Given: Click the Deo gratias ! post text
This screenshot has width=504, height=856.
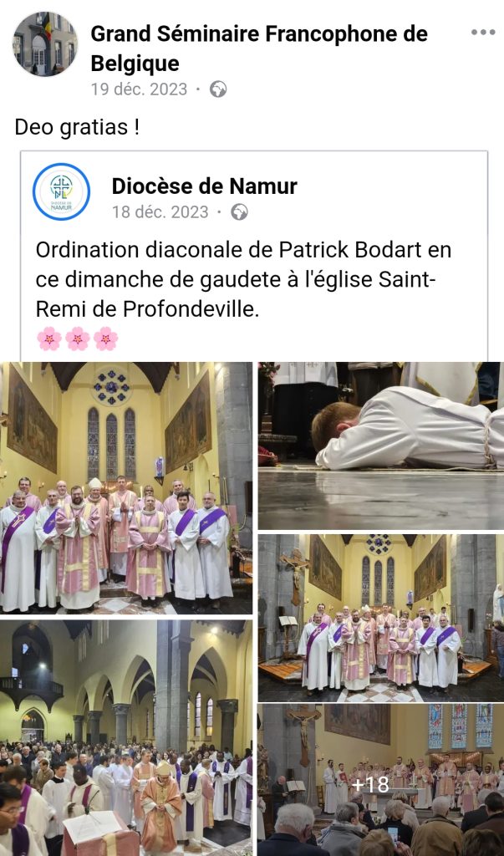Looking at the screenshot, I should (x=77, y=127).
